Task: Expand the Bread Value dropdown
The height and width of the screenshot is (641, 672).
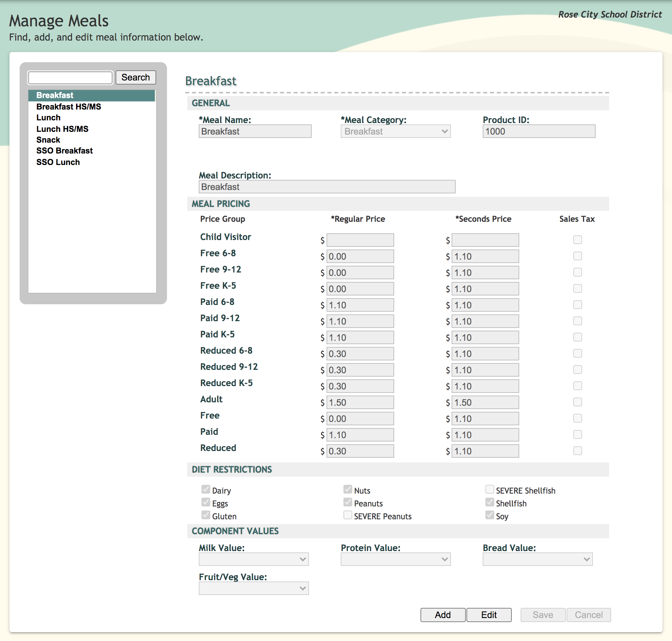Action: 537,559
